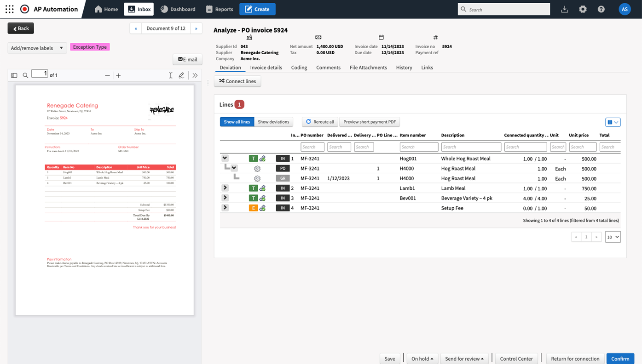
Task: Collapse the expanded Whole Hog Roast Meal line
Action: tap(225, 158)
